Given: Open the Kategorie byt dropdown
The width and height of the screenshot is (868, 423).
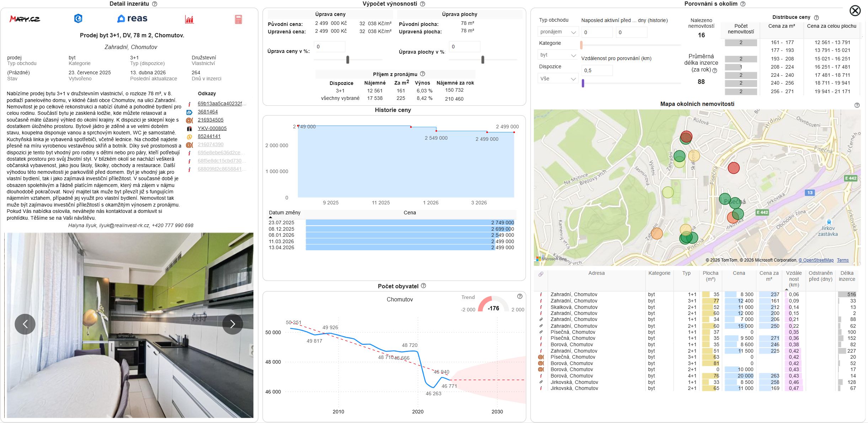Looking at the screenshot, I should [x=558, y=55].
